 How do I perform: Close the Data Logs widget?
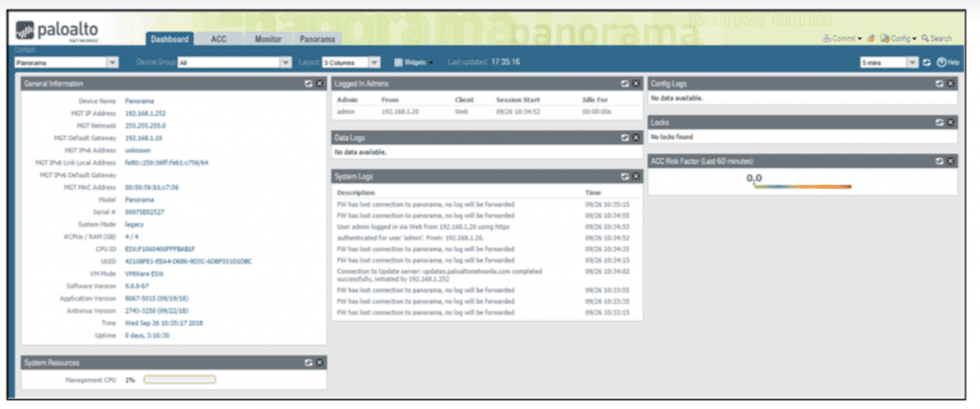click(636, 138)
